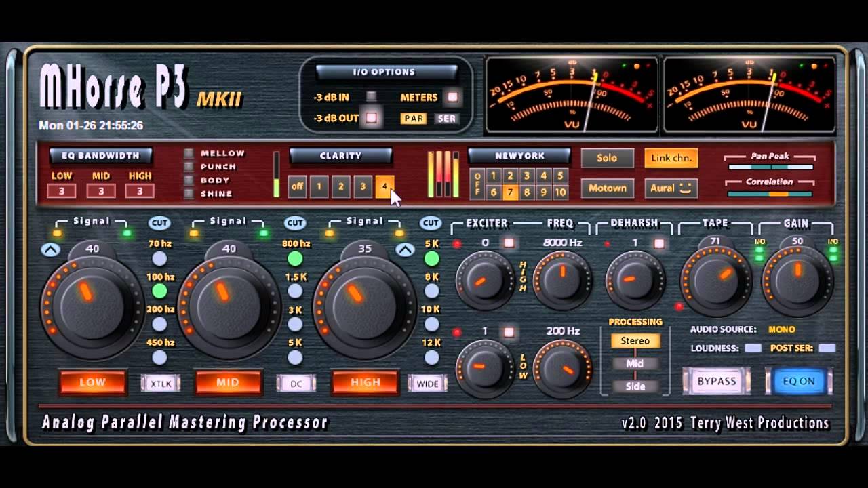Click the high band gain knob
868x488 pixels.
click(x=365, y=306)
